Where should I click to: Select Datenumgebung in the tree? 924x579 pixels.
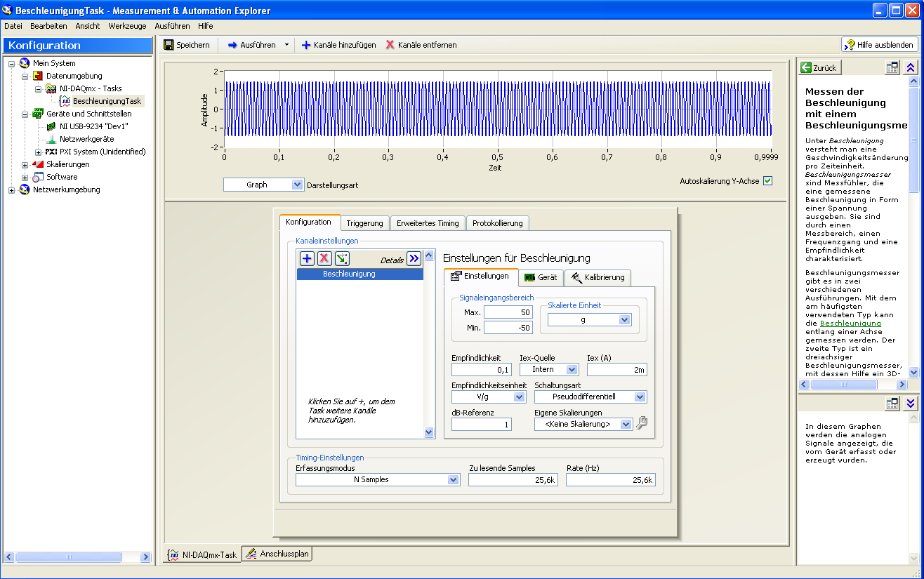click(x=74, y=76)
